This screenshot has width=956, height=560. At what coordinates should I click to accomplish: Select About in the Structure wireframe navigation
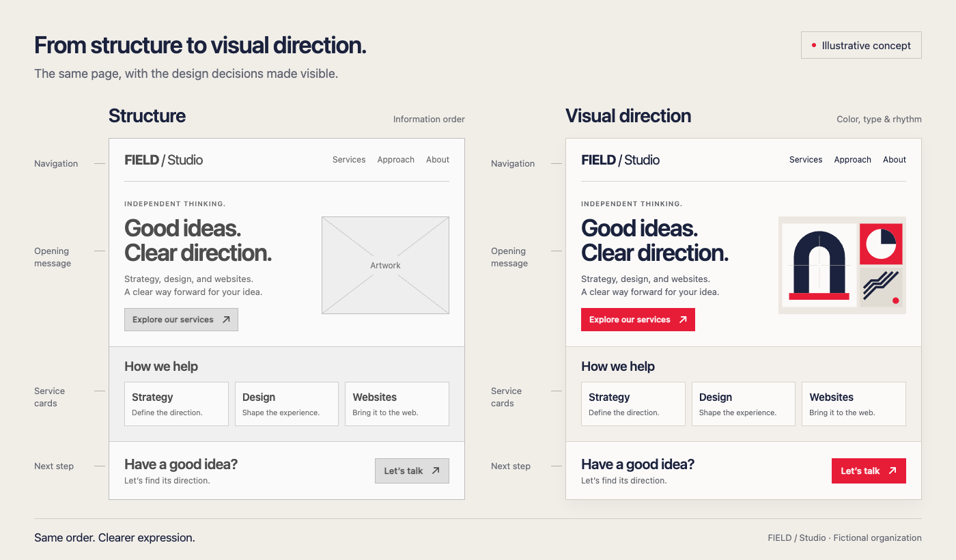438,160
